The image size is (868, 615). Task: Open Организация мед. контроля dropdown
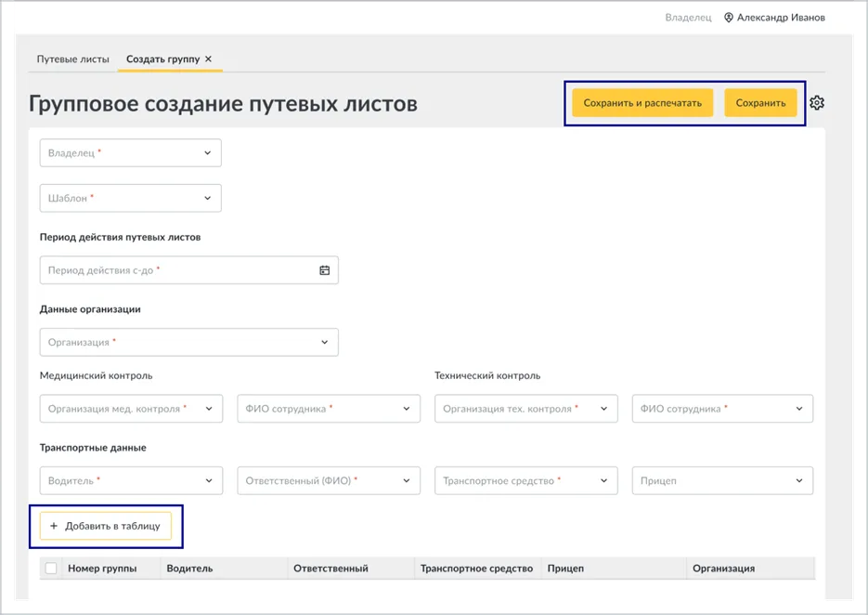click(x=131, y=409)
